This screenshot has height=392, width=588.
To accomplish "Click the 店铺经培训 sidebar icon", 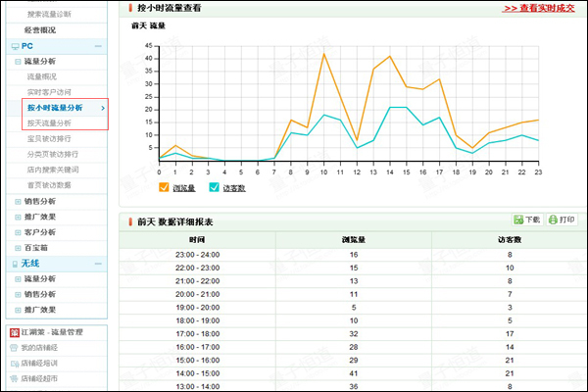I will click(x=14, y=363).
